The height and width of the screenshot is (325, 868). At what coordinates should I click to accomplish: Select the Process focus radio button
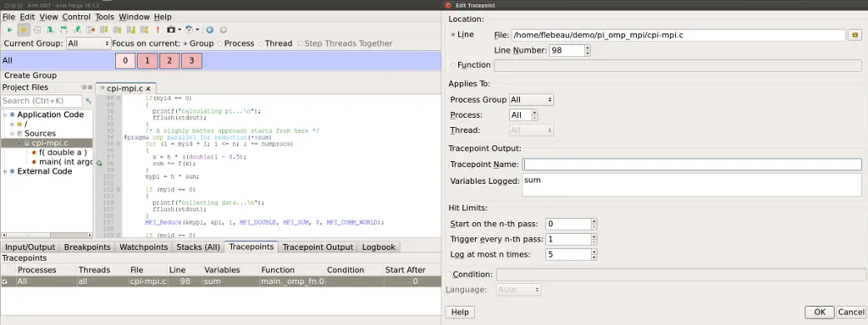[220, 43]
